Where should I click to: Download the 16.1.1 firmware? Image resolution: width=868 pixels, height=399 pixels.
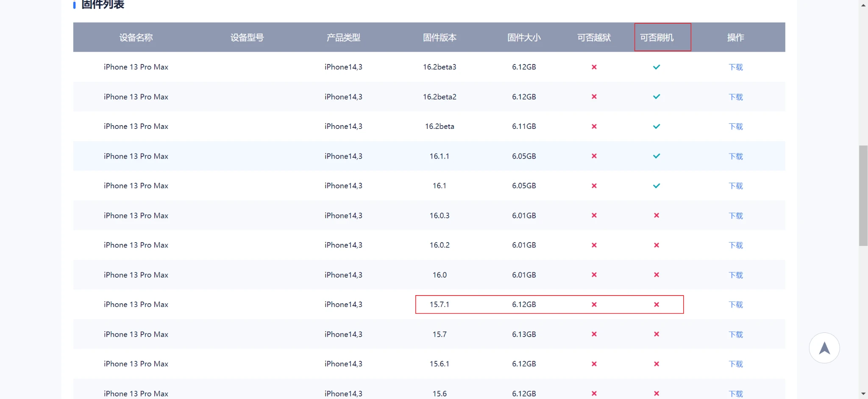pyautogui.click(x=736, y=156)
